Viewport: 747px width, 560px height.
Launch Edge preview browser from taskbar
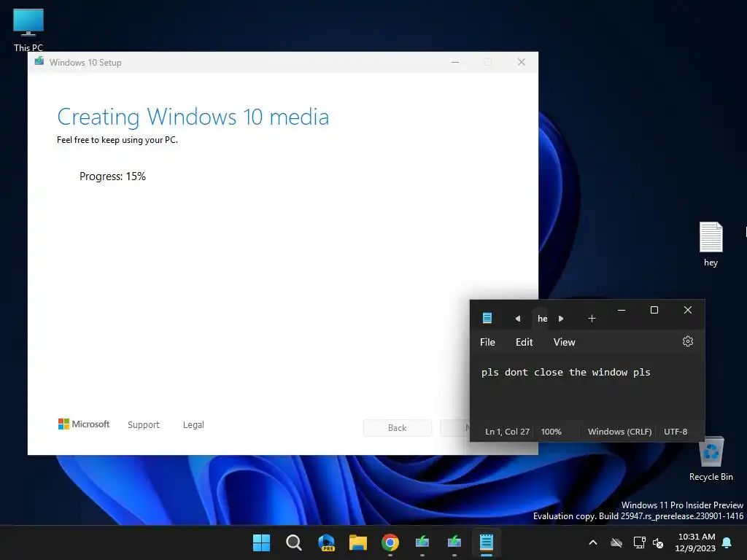coord(326,542)
